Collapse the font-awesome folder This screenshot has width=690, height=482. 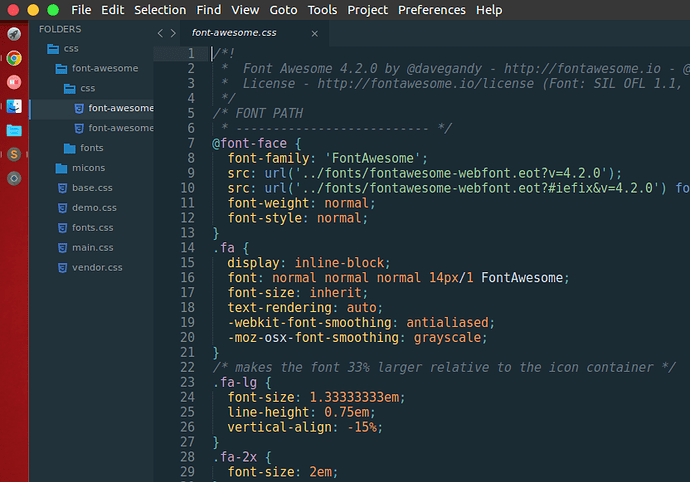105,68
